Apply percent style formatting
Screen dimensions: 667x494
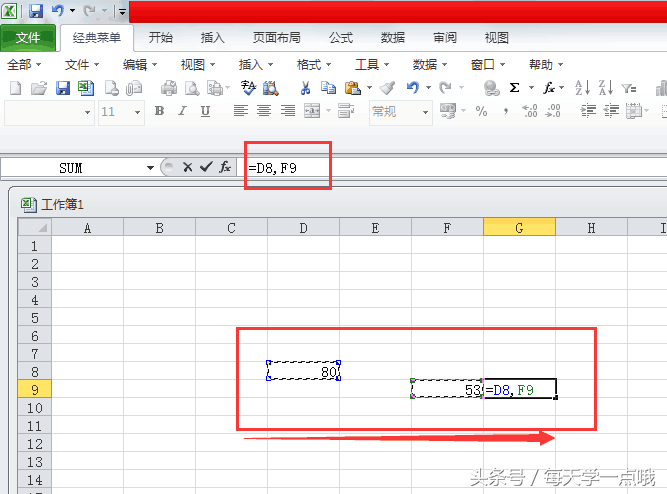coord(481,111)
